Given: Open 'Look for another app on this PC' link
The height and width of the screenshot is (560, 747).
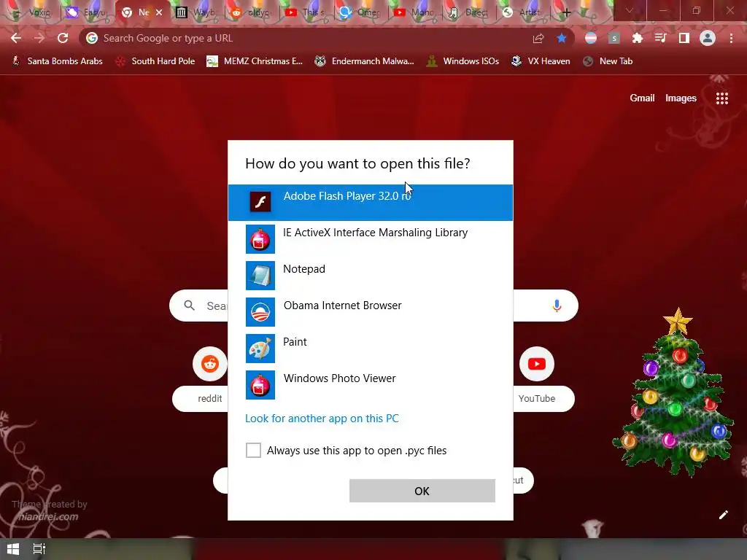Looking at the screenshot, I should 322,418.
